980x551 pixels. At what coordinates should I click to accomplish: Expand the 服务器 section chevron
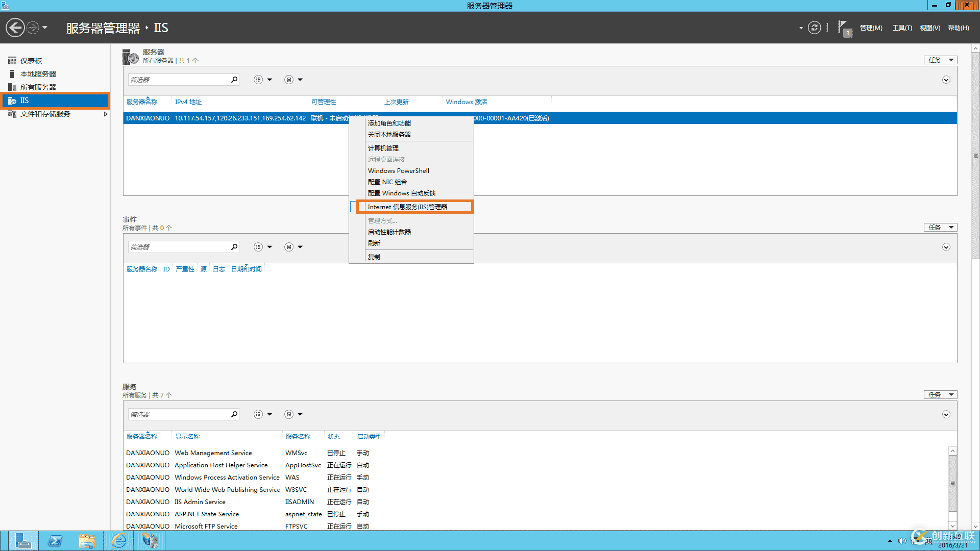[946, 80]
